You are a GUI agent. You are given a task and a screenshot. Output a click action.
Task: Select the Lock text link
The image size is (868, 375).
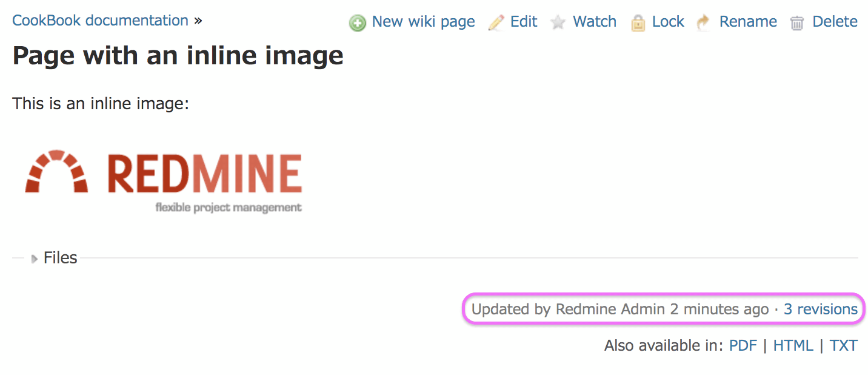(x=668, y=22)
